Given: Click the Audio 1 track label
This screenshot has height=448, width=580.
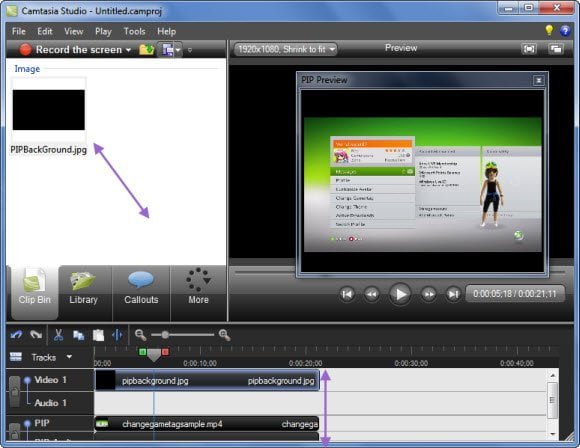Looking at the screenshot, I should click(x=50, y=403).
